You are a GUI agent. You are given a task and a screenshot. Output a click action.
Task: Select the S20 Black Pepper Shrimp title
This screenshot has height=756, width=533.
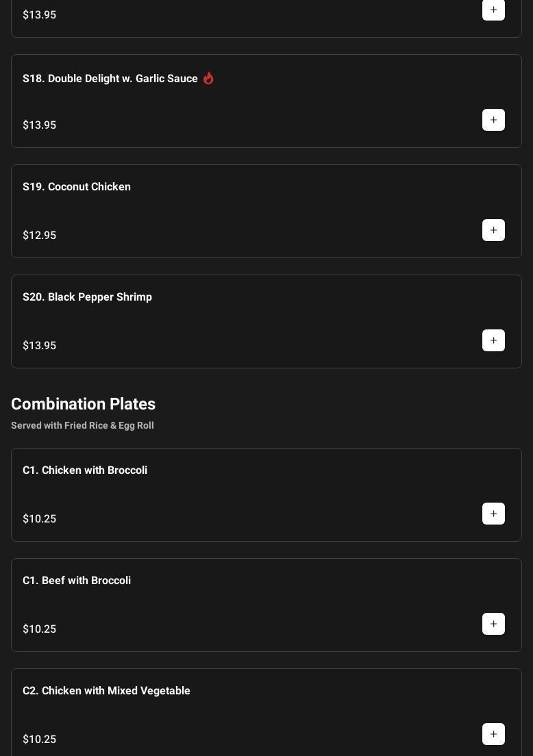point(87,297)
